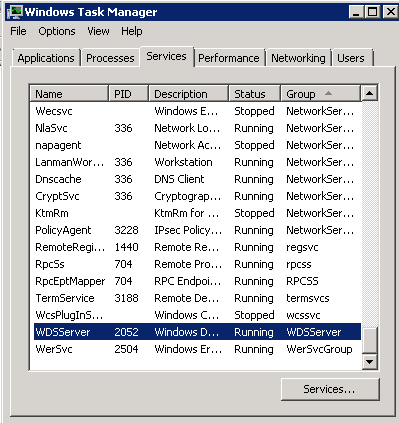Select the WerSvc service row
This screenshot has width=399, height=423.
tap(197, 349)
